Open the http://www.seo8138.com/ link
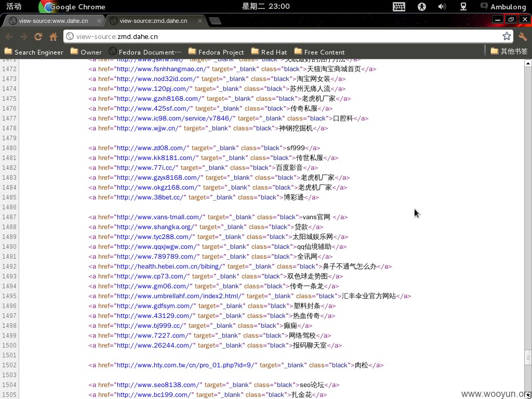The image size is (532, 399). click(158, 385)
